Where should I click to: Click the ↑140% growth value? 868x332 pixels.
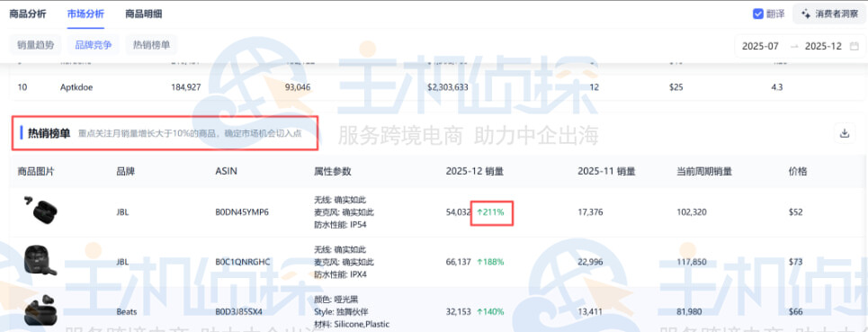tap(490, 311)
